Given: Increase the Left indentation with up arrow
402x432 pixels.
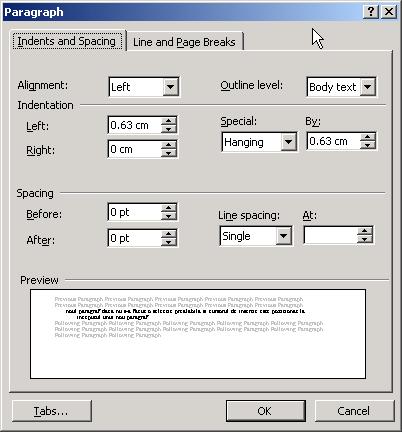Looking at the screenshot, I should tap(169, 121).
